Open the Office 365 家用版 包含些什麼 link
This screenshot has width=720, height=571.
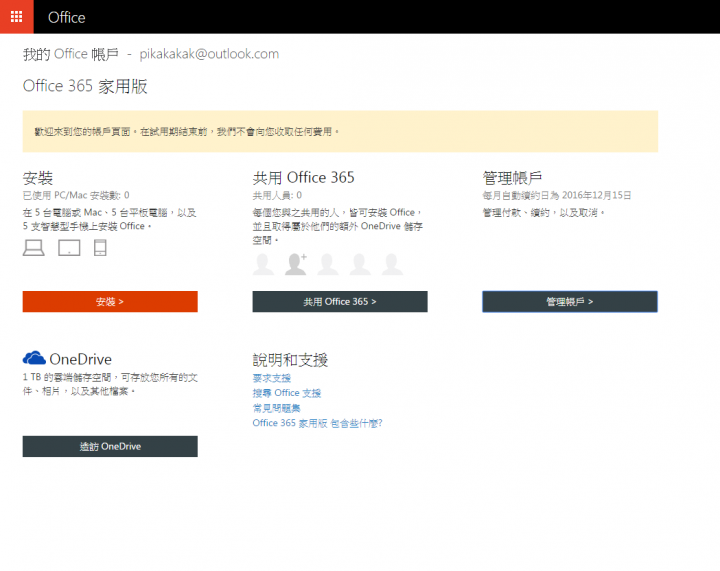tap(317, 423)
